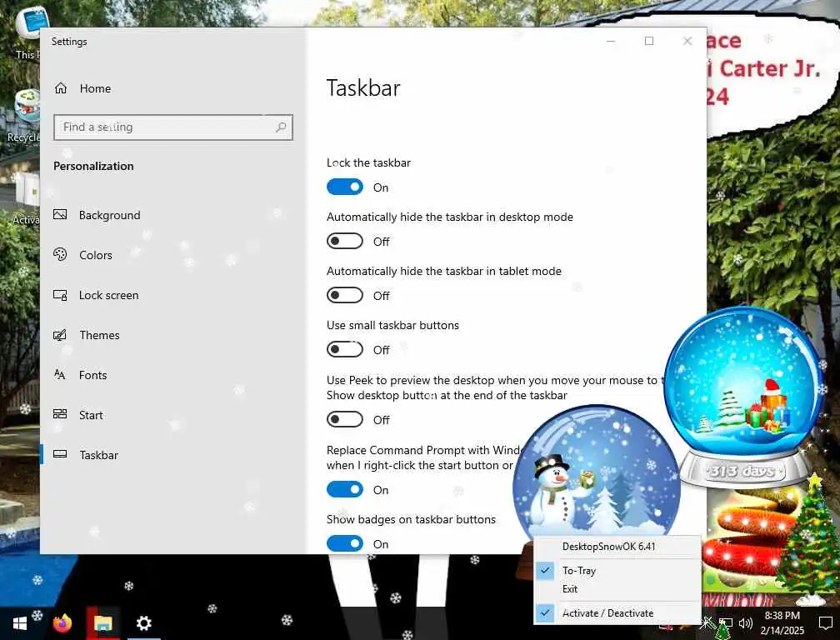
Task: Click the Taskbar page title
Action: click(363, 88)
